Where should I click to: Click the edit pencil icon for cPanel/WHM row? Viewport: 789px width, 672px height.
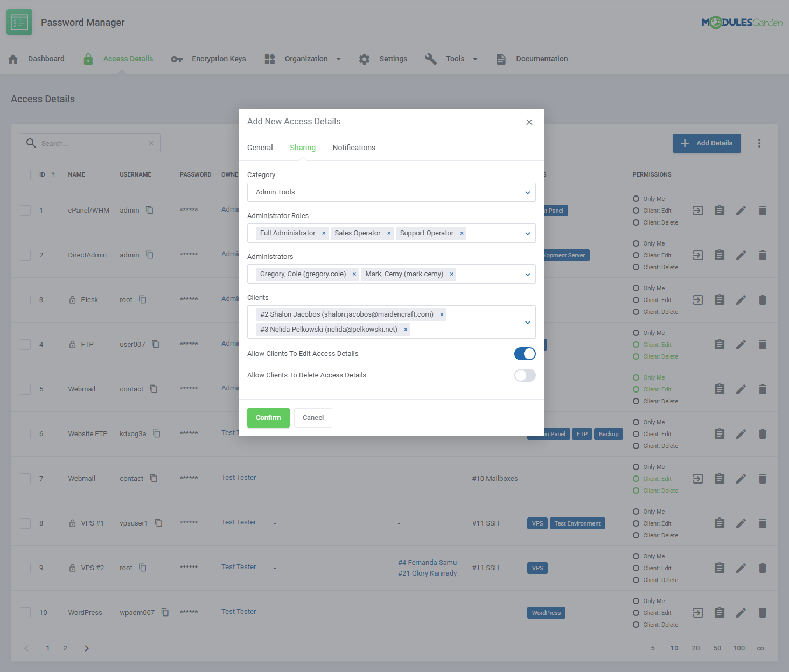(x=741, y=211)
